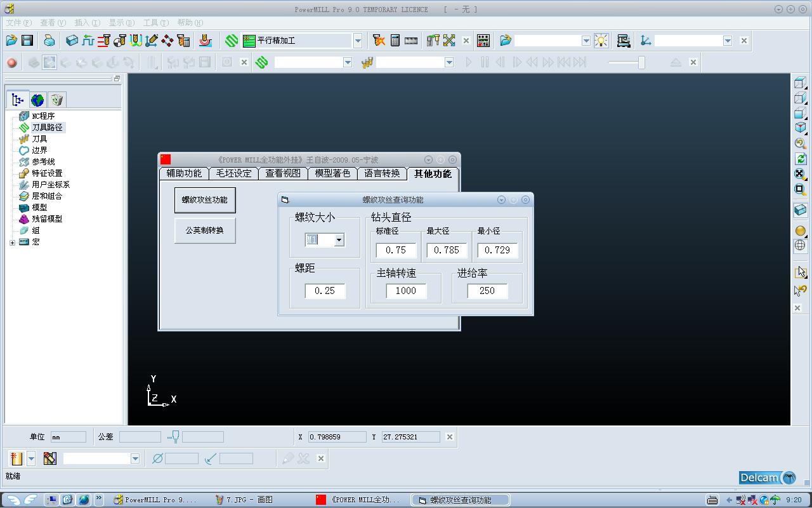Click the print icon in the toolbar
The width and height of the screenshot is (812, 508).
pyautogui.click(x=49, y=41)
